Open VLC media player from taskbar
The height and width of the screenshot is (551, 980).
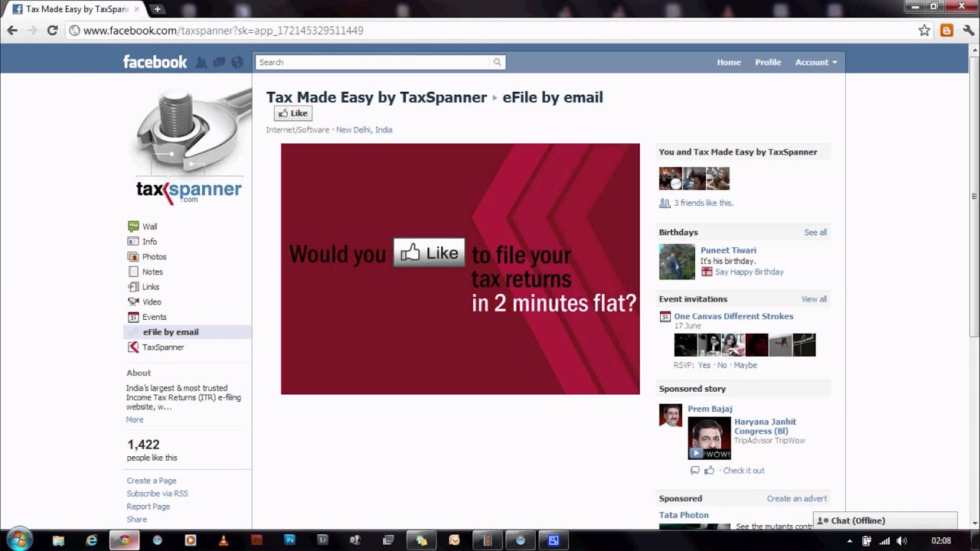click(224, 540)
